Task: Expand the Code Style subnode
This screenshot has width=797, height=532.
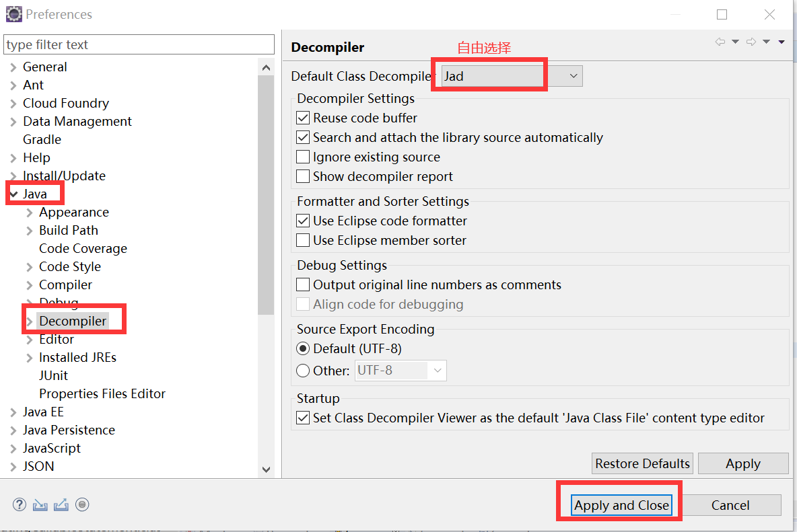Action: [x=30, y=267]
